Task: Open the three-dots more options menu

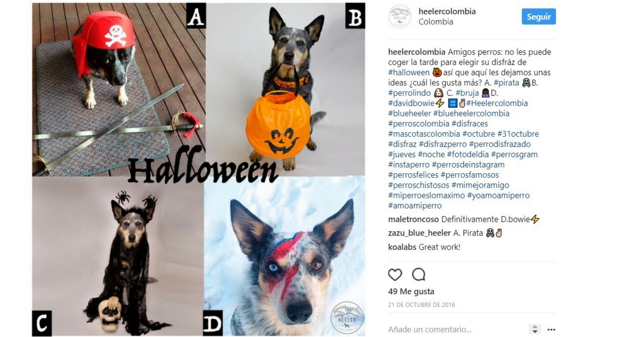Action: (551, 329)
